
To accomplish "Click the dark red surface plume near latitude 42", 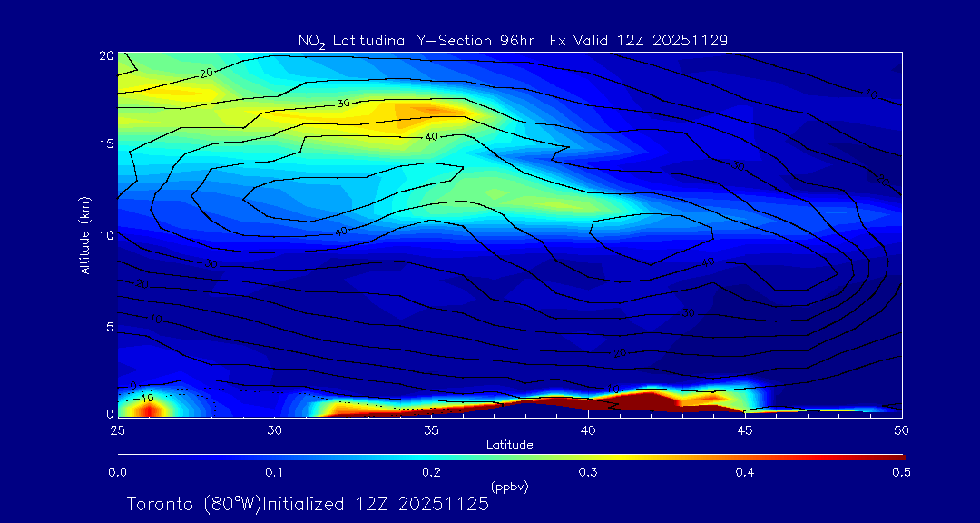I will (650, 400).
